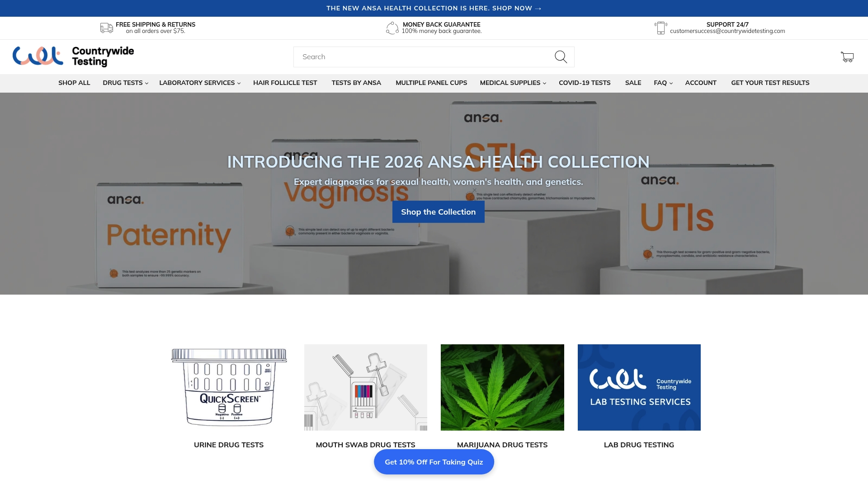Click the Countrywide Testing logo
This screenshot has width=868, height=488.
[x=73, y=56]
